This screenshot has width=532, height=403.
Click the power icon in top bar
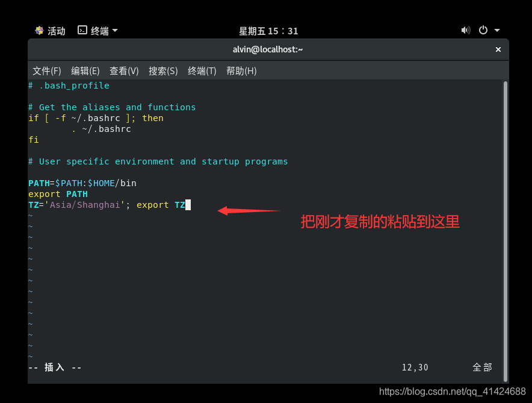483,30
